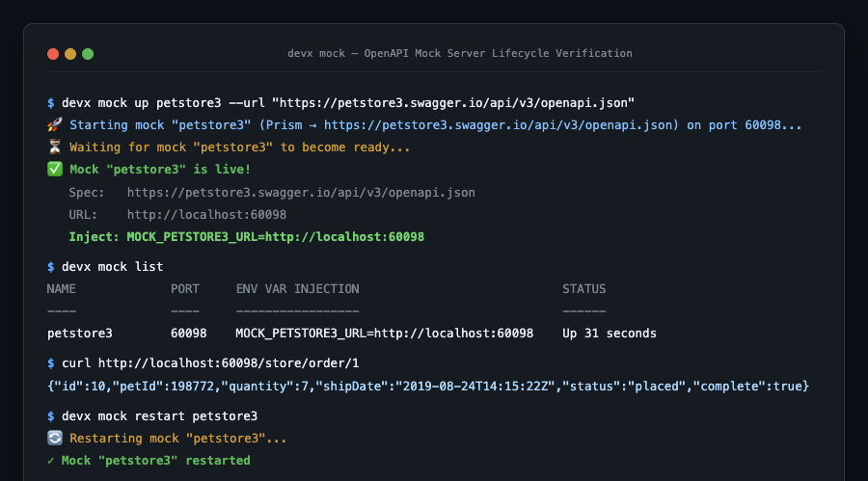Click the 'petstore3' name cell in table
Viewport: 868px width, 481px height.
(x=80, y=334)
